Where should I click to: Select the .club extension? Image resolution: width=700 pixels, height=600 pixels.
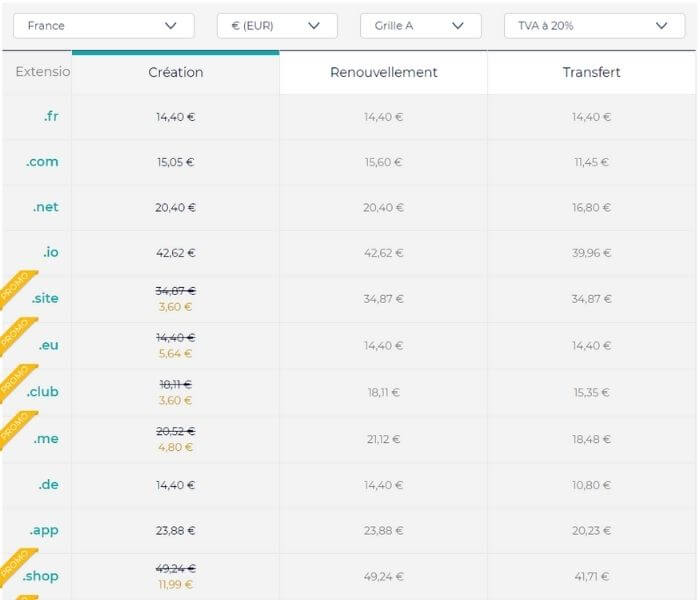tap(43, 392)
